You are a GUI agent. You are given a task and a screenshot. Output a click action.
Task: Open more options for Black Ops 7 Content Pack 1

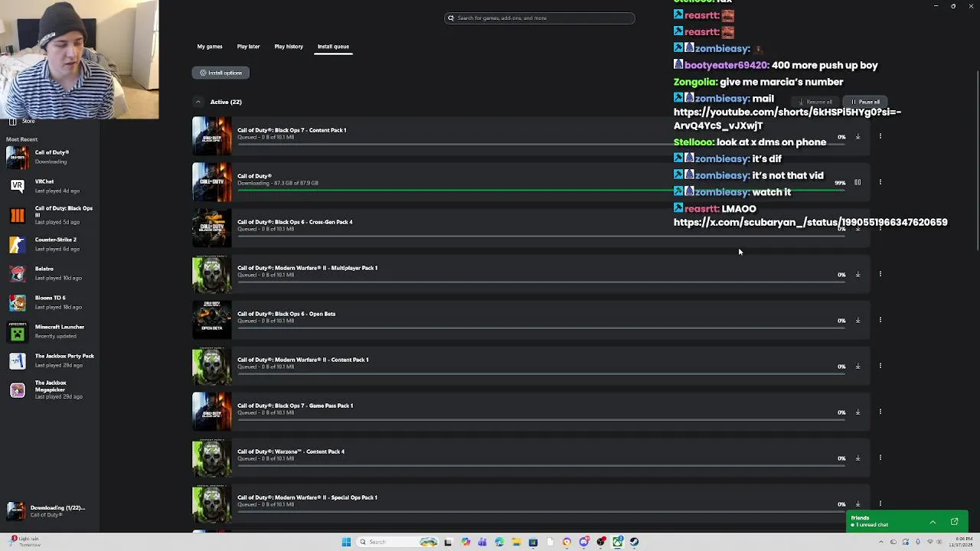(x=880, y=136)
